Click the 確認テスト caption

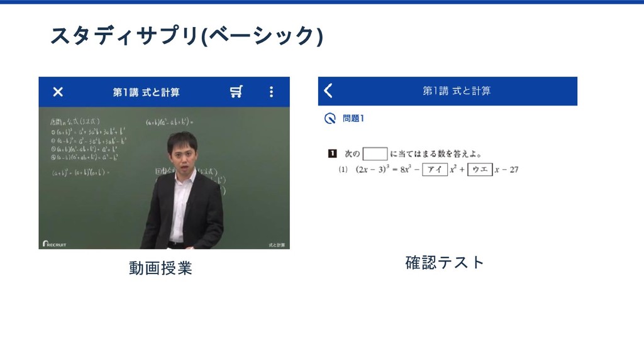pyautogui.click(x=445, y=262)
